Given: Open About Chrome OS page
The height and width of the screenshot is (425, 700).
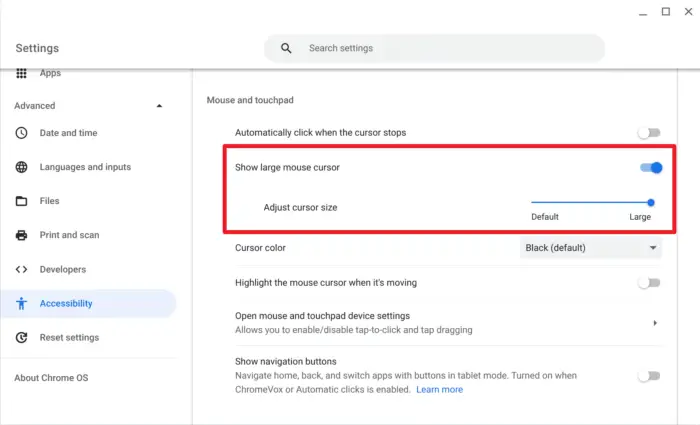Looking at the screenshot, I should click(x=51, y=378).
